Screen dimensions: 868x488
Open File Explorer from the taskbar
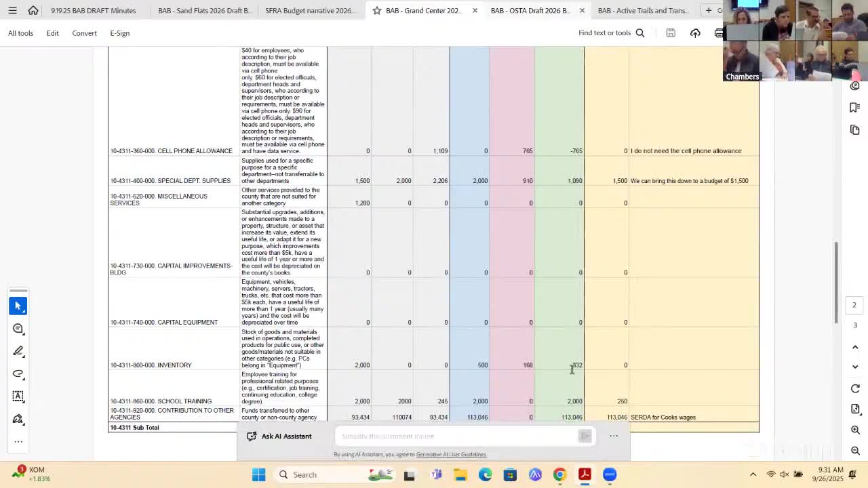[460, 474]
